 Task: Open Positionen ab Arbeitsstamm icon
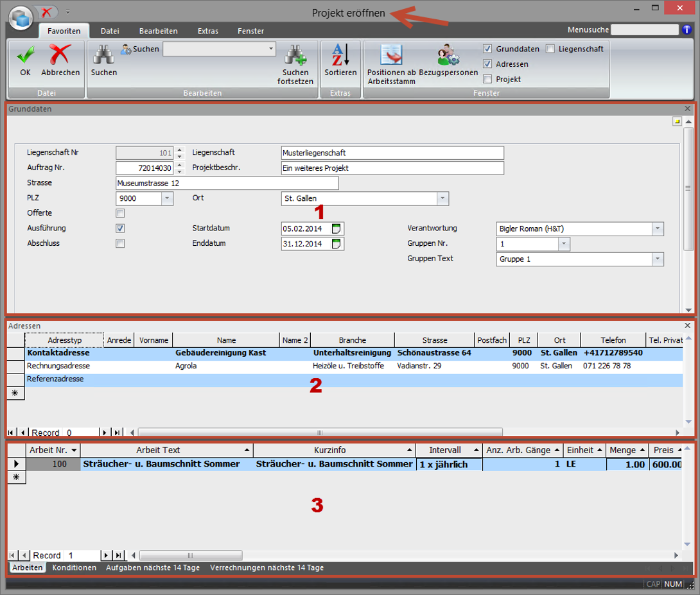click(x=391, y=55)
